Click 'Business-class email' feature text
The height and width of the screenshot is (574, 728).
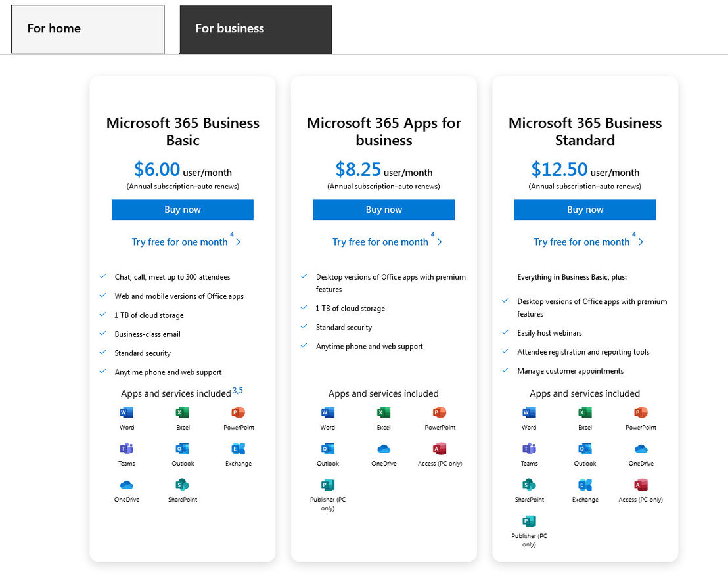(x=147, y=334)
